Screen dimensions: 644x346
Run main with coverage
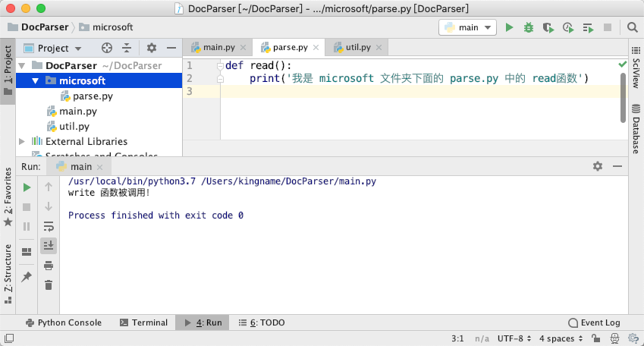tap(548, 27)
